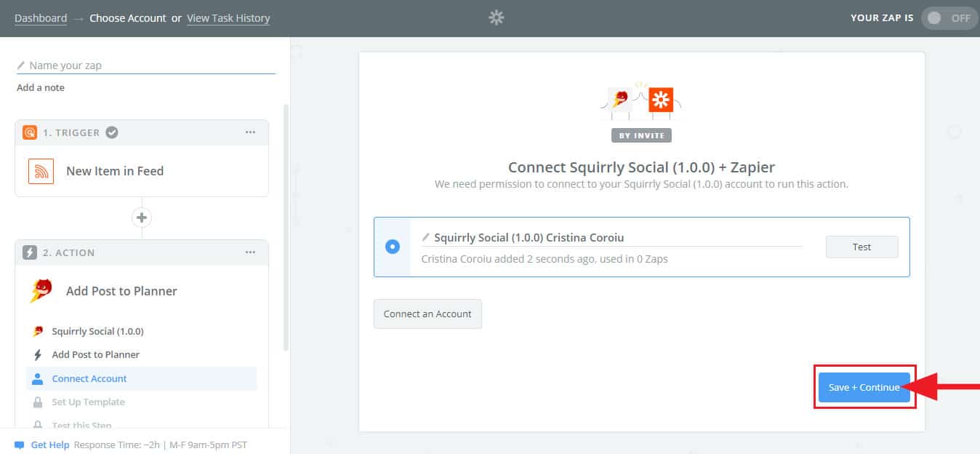Click the 1. TRIGGER step header label
The height and width of the screenshot is (454, 980).
pyautogui.click(x=71, y=132)
